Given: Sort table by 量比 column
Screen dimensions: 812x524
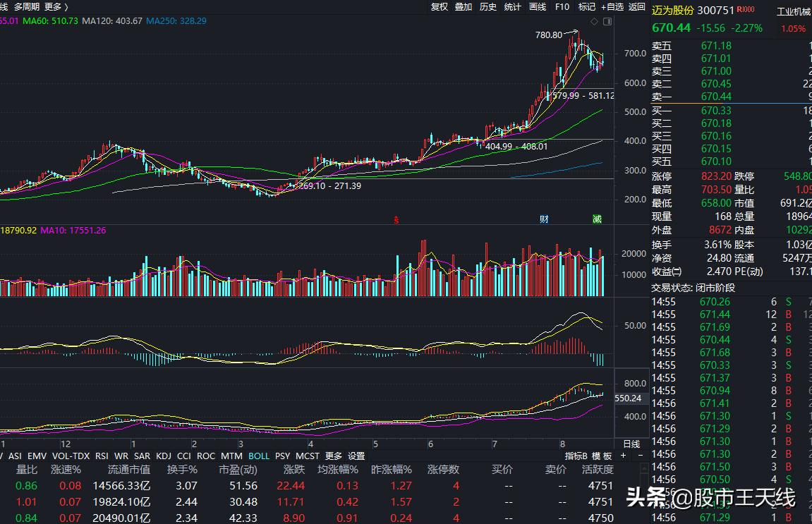Looking at the screenshot, I should coord(26,470).
